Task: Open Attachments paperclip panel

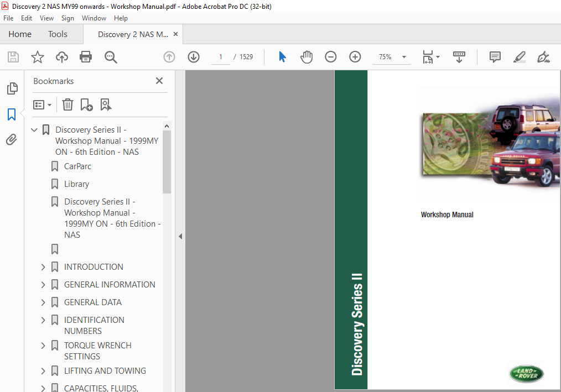Action: coord(12,140)
